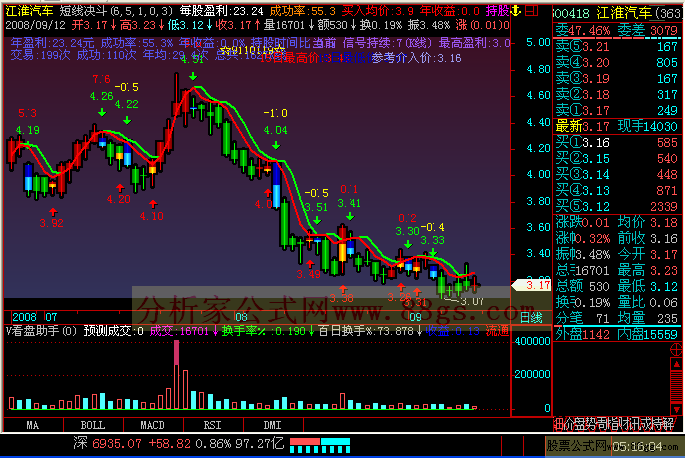Click the 内盘 15559 value
685x458 pixels.
pos(647,335)
